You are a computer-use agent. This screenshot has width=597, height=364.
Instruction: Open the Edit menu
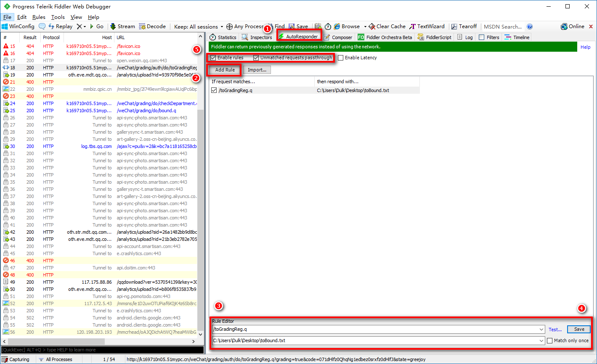click(22, 17)
